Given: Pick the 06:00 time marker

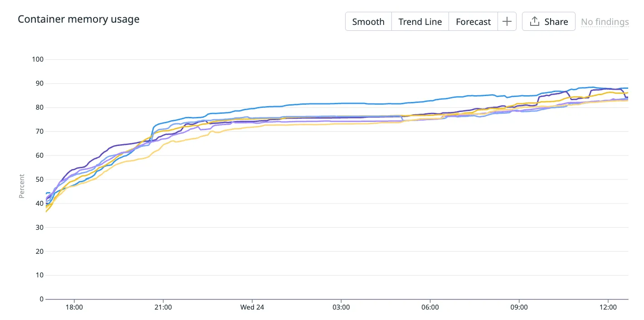Looking at the screenshot, I should [x=430, y=307].
